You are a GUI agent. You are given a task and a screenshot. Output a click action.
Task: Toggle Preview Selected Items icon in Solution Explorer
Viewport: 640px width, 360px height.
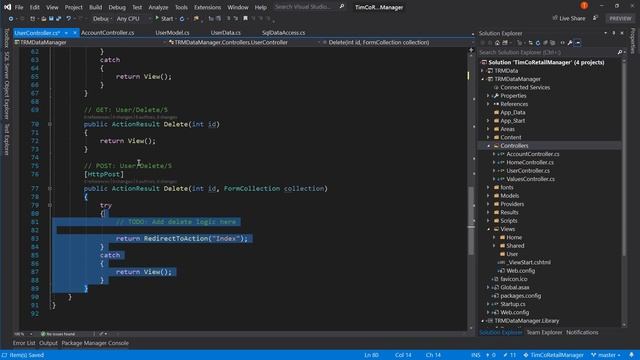coord(578,43)
